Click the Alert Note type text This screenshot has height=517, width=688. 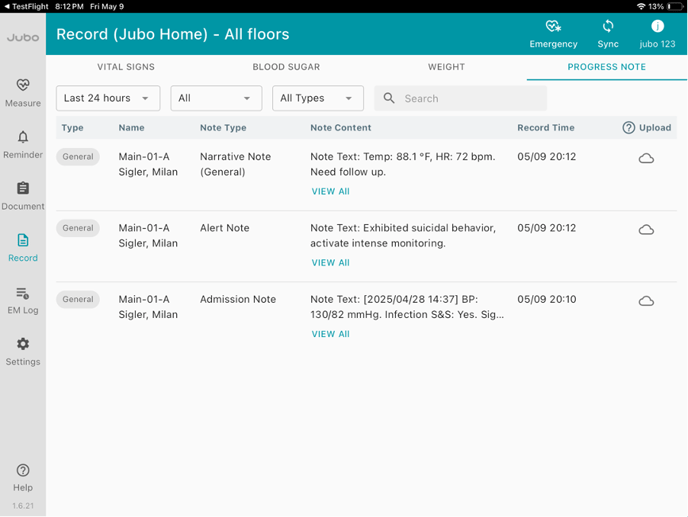pyautogui.click(x=225, y=228)
